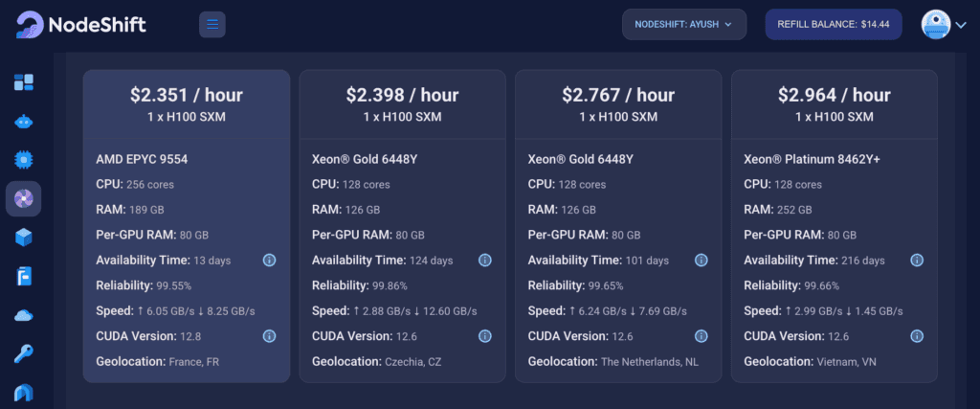Expand the chevron next to user avatar
The image size is (980, 409).
tap(961, 25)
